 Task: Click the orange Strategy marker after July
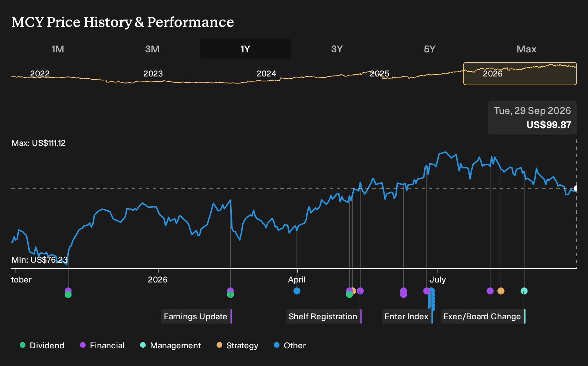tap(501, 291)
